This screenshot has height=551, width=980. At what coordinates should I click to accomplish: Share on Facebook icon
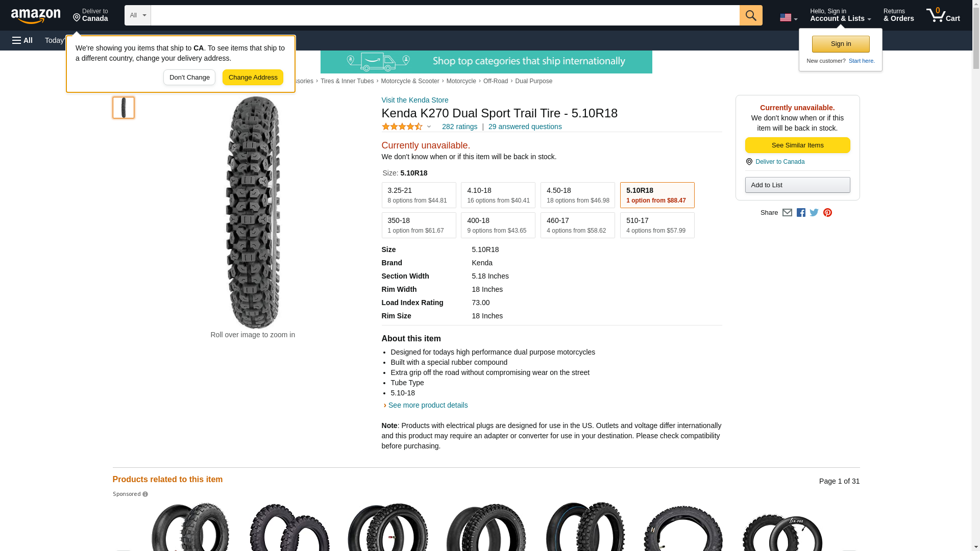(x=801, y=213)
